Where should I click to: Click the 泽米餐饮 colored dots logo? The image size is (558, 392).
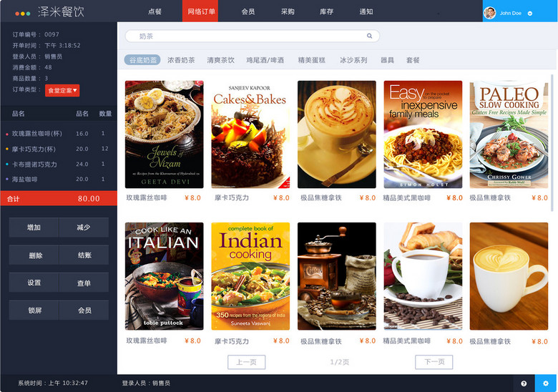22,13
